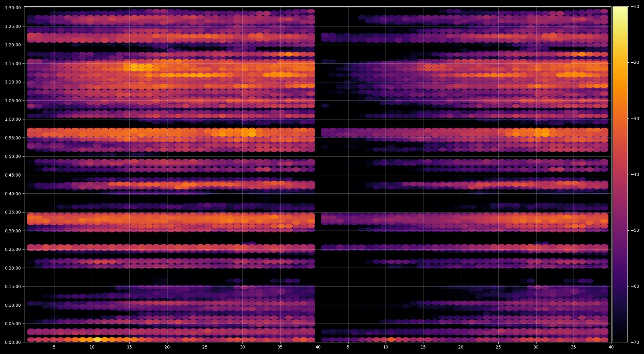
Task: Click the 0:40:00 time axis label
Action: tap(13, 194)
